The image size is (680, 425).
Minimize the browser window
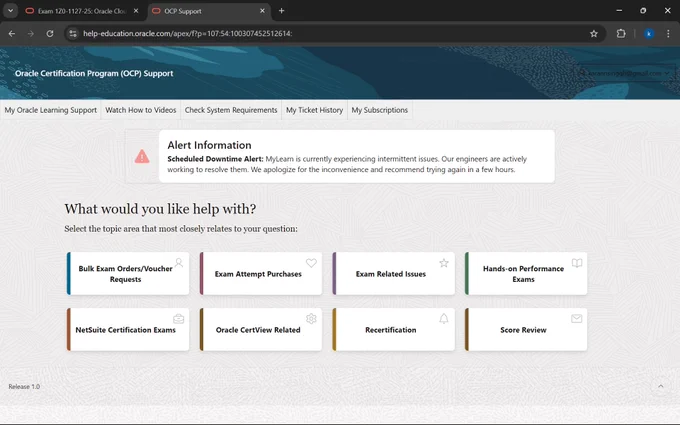[619, 10]
